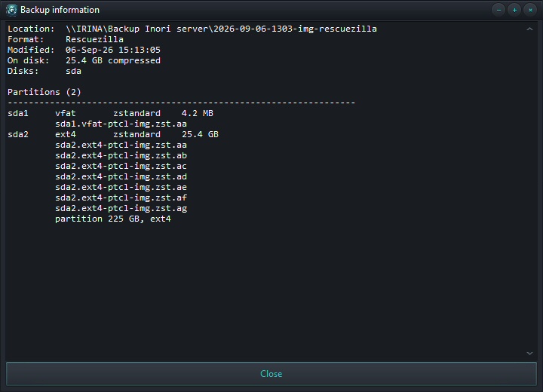Close the window via title bar X
This screenshot has width=543, height=392.
530,10
